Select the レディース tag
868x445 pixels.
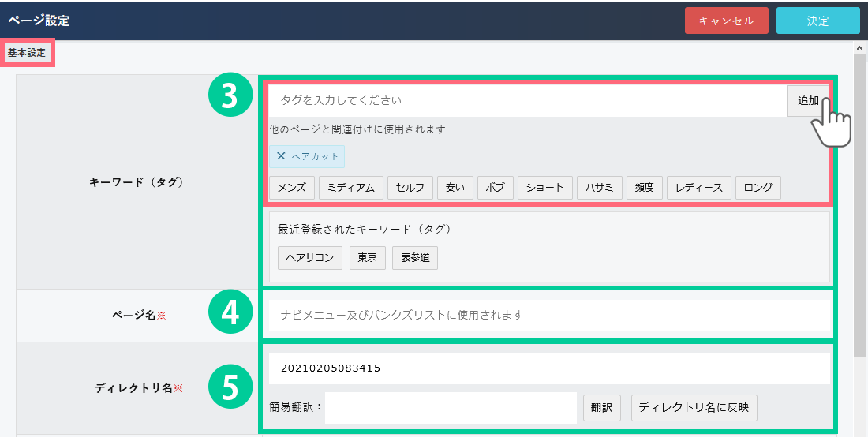point(699,188)
